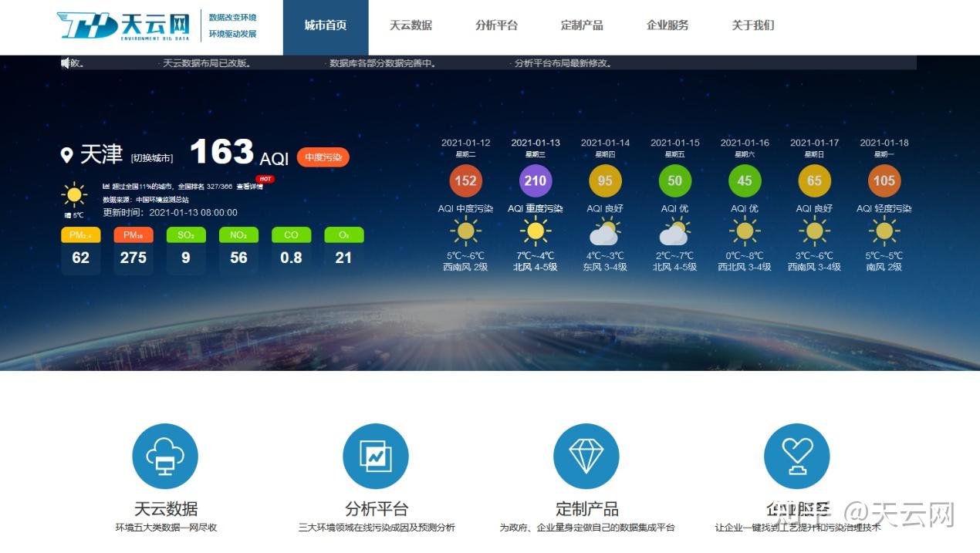This screenshot has width=980, height=553.
Task: Open the 天云数据 navigation menu
Action: (x=411, y=25)
